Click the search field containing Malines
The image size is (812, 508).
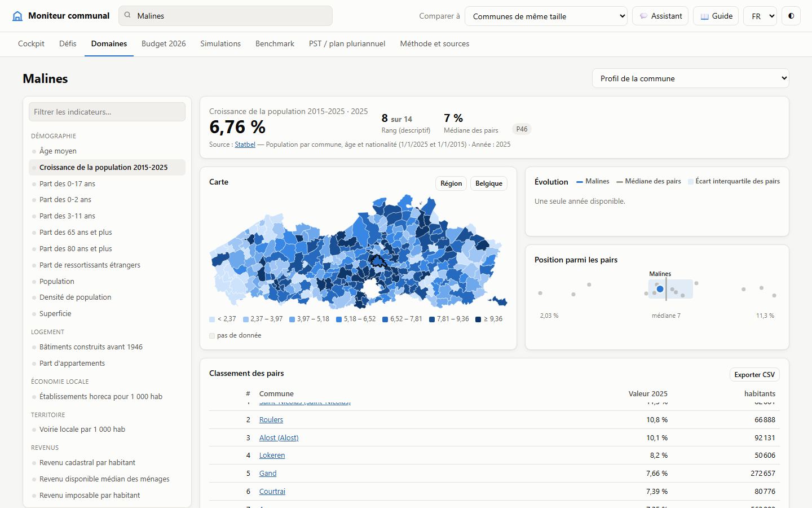[226, 16]
